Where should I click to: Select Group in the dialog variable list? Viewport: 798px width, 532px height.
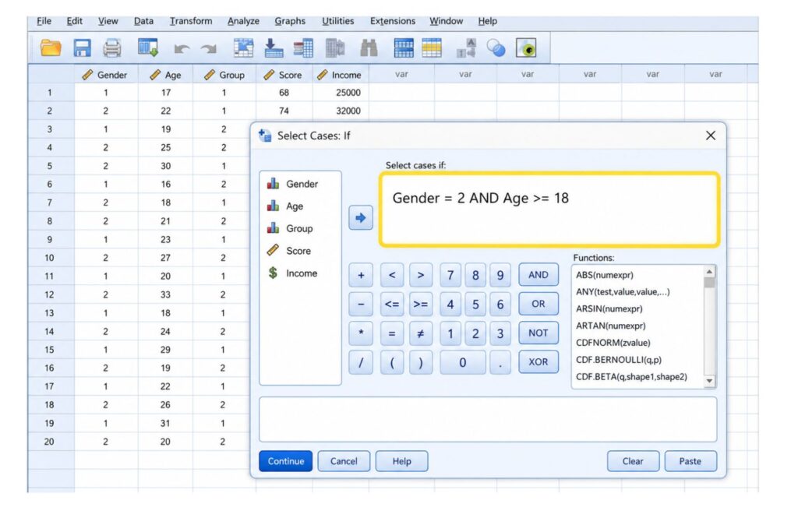(290, 228)
